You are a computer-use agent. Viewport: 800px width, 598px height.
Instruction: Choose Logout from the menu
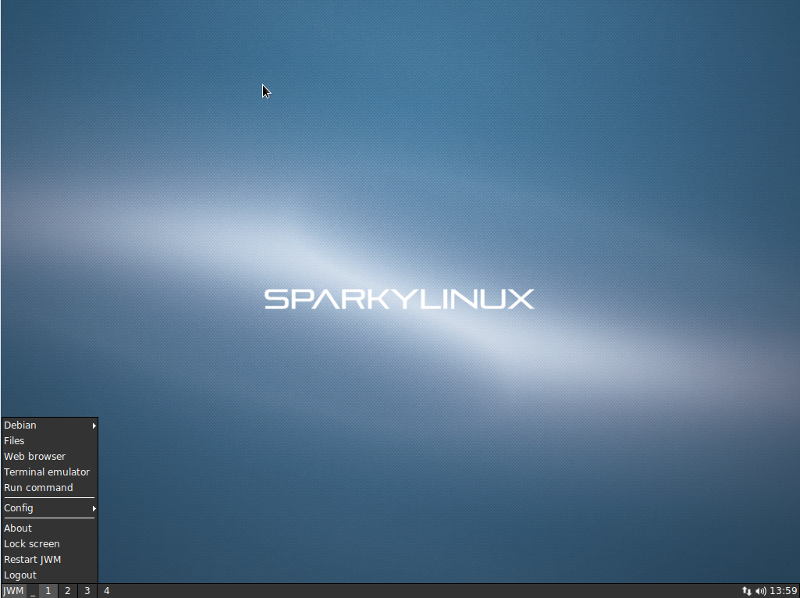coord(49,575)
